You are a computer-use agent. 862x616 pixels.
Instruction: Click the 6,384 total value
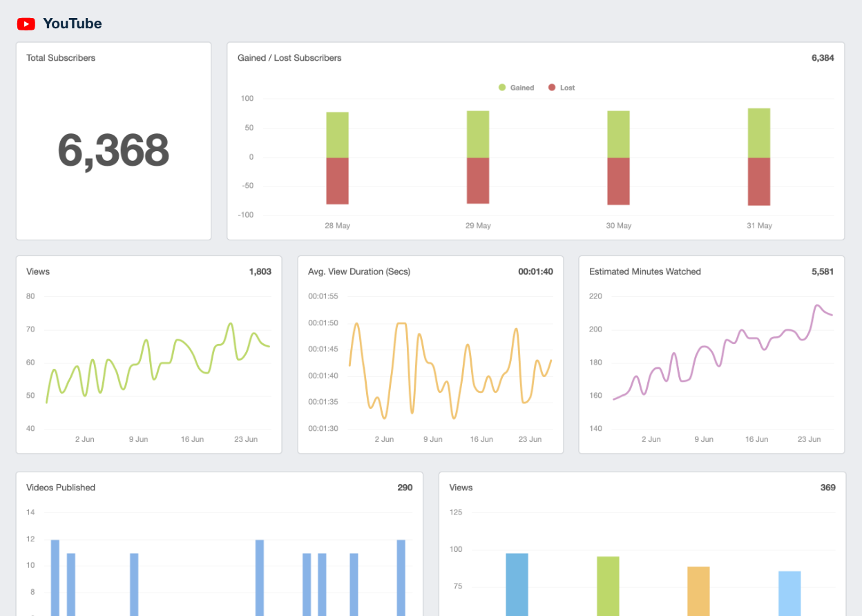[823, 58]
